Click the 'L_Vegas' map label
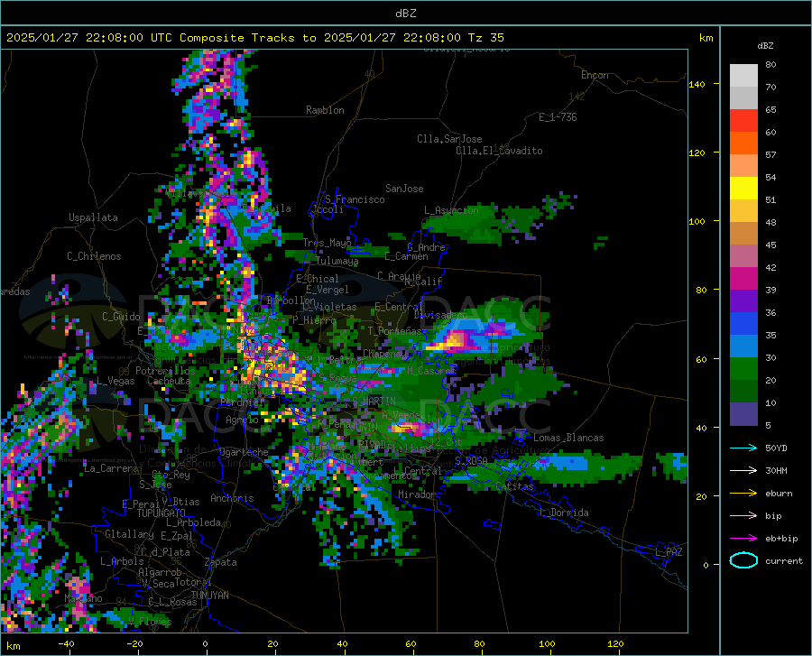 115,381
